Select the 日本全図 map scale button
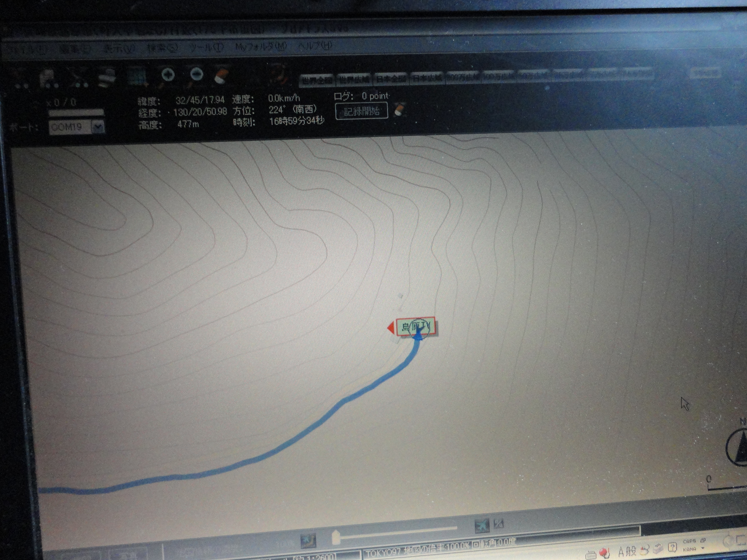This screenshot has width=747, height=560. (391, 79)
